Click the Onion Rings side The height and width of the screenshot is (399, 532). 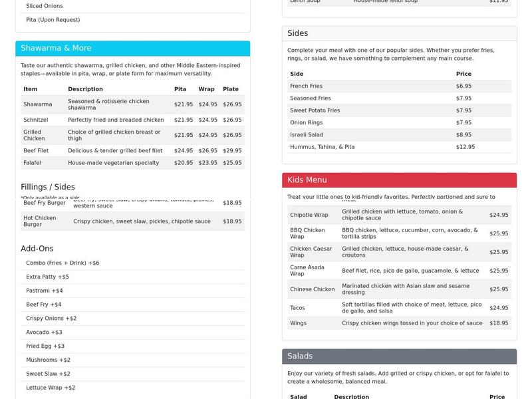pos(306,123)
